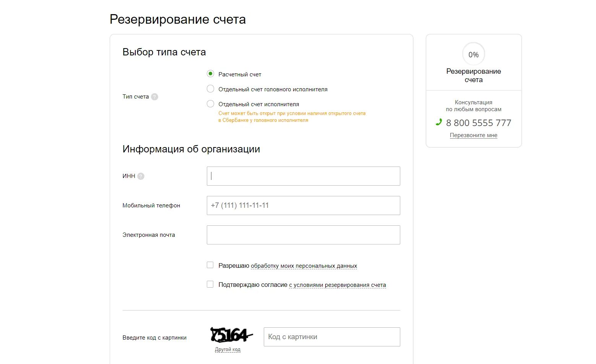This screenshot has width=596, height=364.
Task: Click the 75164 captcha image
Action: coord(231,335)
